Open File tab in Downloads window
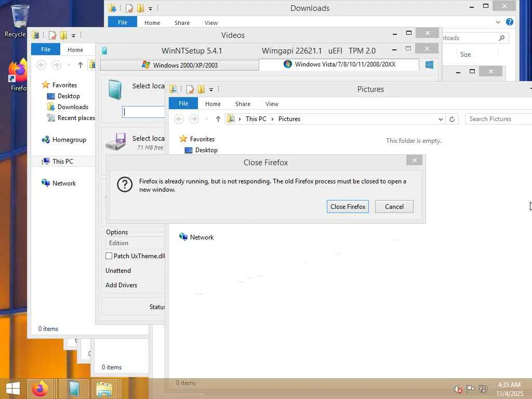This screenshot has width=532, height=399. tap(123, 22)
